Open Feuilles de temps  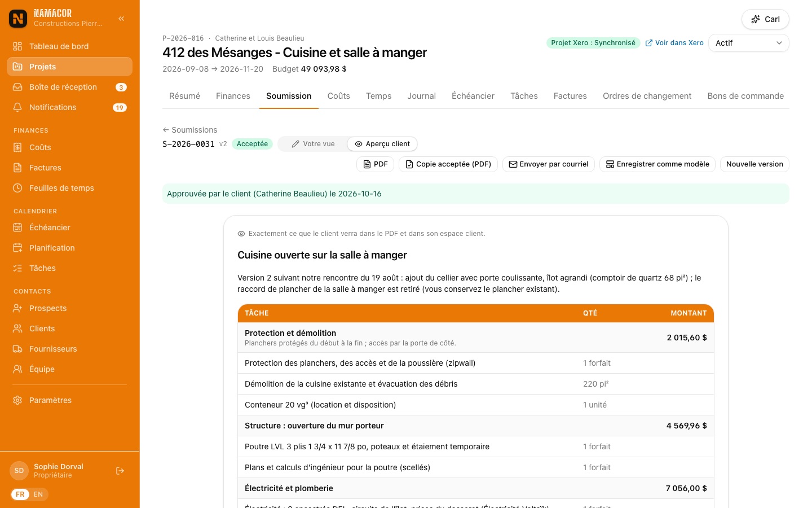click(x=69, y=188)
